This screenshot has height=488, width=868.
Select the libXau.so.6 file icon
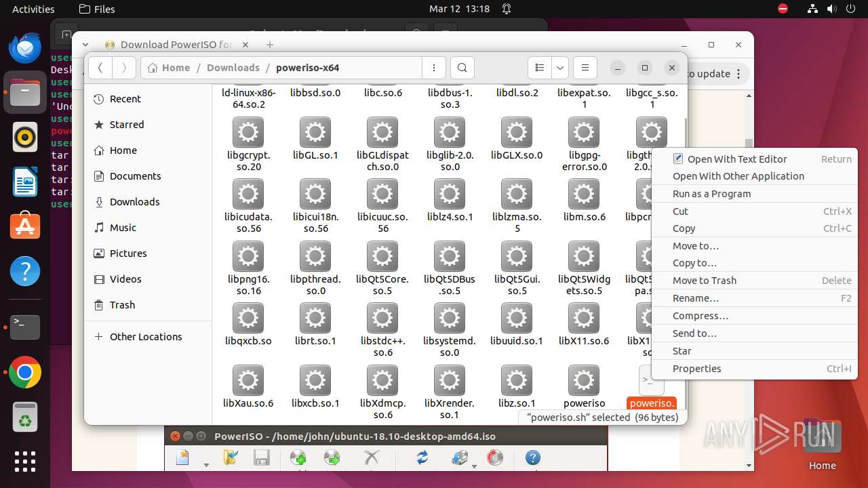pos(248,381)
